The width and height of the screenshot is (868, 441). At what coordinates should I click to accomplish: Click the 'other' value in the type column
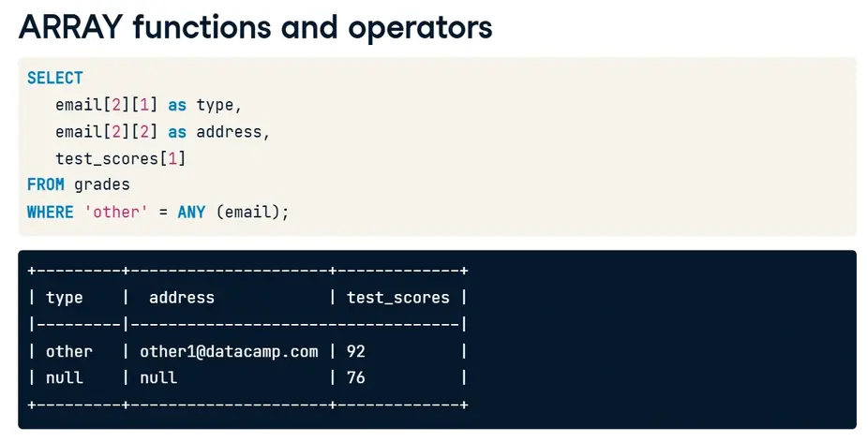tap(69, 352)
